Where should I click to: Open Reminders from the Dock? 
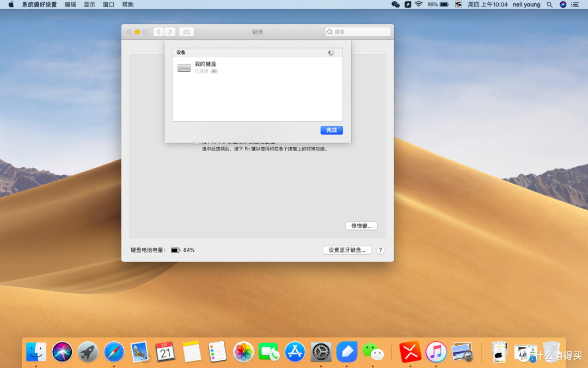click(x=217, y=352)
